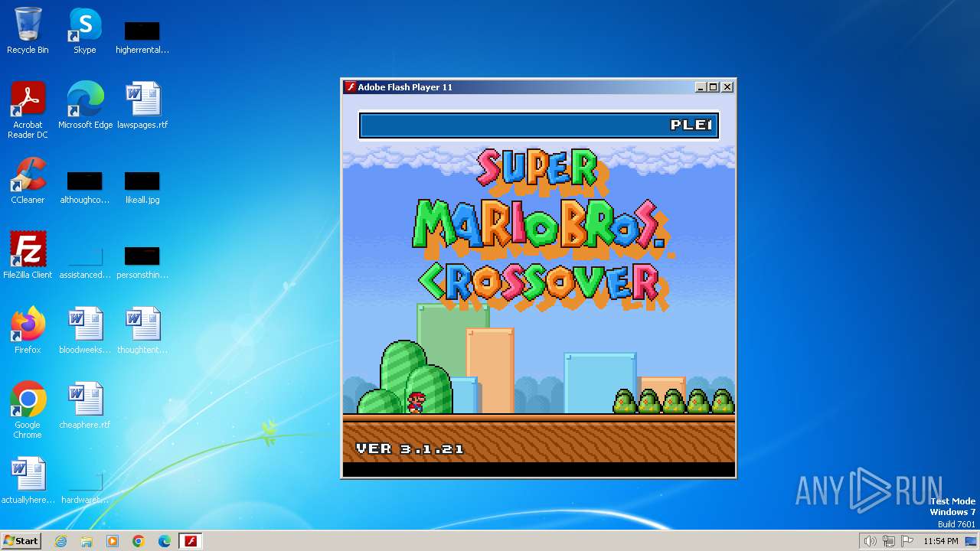
Task: Select the actuallyhere document
Action: (x=28, y=481)
